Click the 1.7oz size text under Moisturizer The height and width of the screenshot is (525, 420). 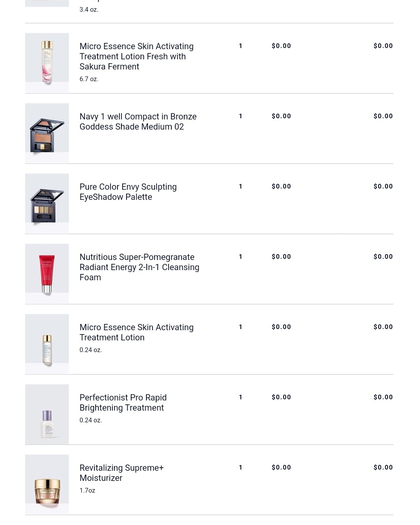[87, 490]
